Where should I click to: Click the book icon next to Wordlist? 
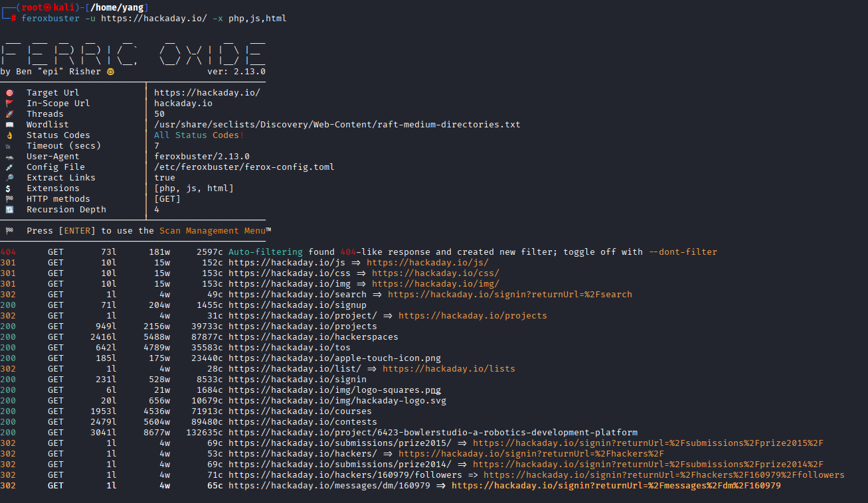click(9, 125)
